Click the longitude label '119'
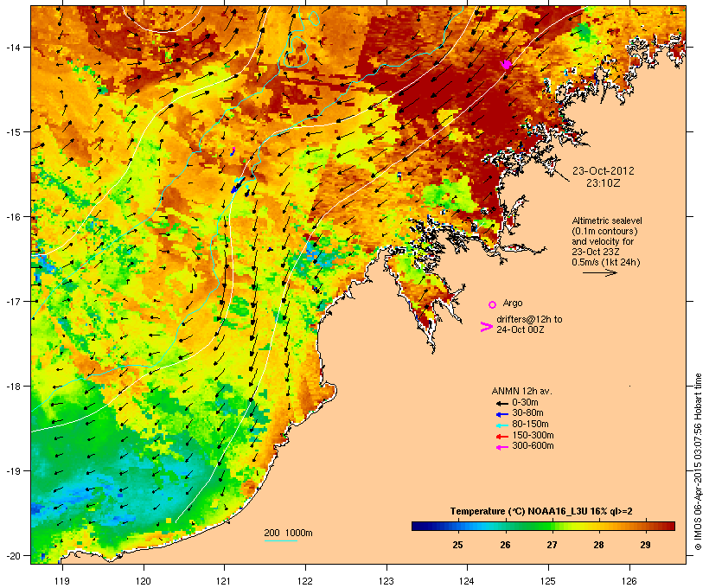The image size is (709, 588). pyautogui.click(x=62, y=581)
